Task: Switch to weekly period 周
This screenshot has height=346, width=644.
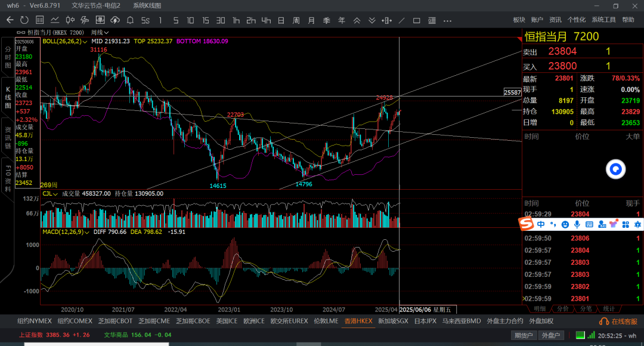Action: coord(296,20)
